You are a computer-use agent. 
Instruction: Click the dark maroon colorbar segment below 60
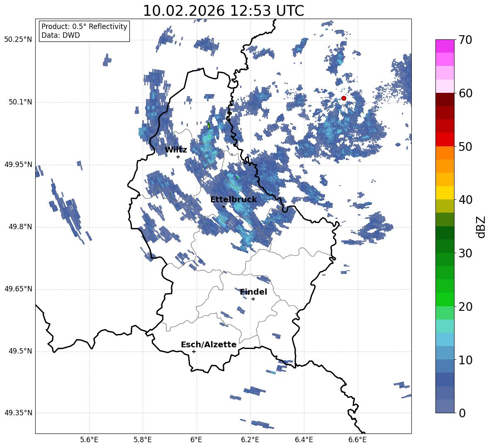(x=445, y=100)
